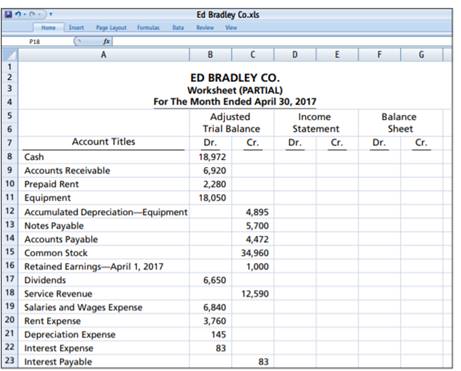Select the Dividends account cell
Screen dimensions: 461x371
click(x=104, y=280)
